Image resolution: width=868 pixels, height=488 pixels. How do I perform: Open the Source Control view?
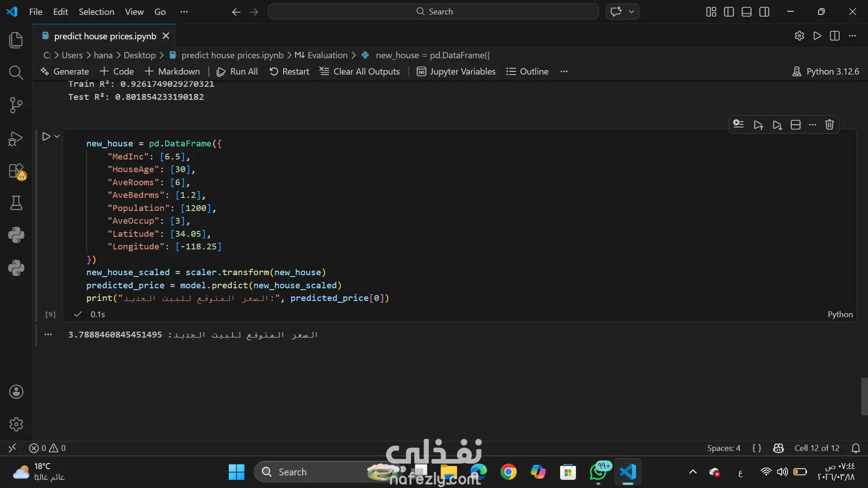pos(16,105)
